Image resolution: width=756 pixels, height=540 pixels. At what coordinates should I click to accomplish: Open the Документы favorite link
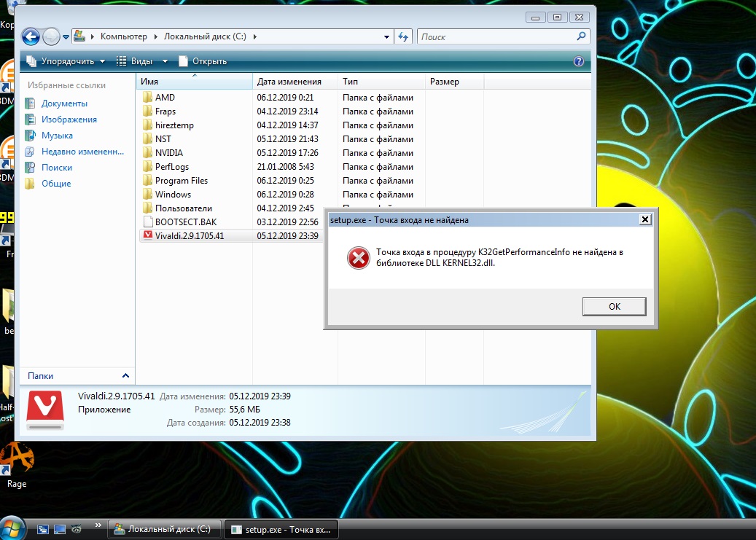point(64,103)
